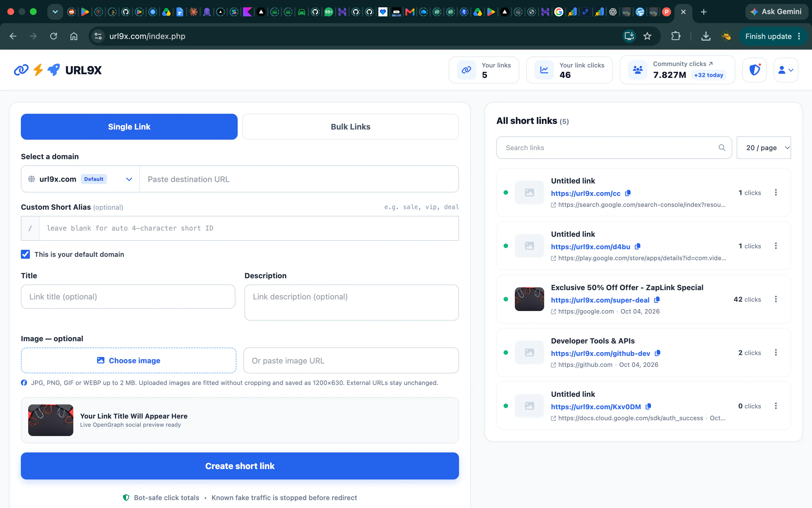Open the https://url9x.com/d4bu link
This screenshot has width=812, height=508.
pos(591,247)
